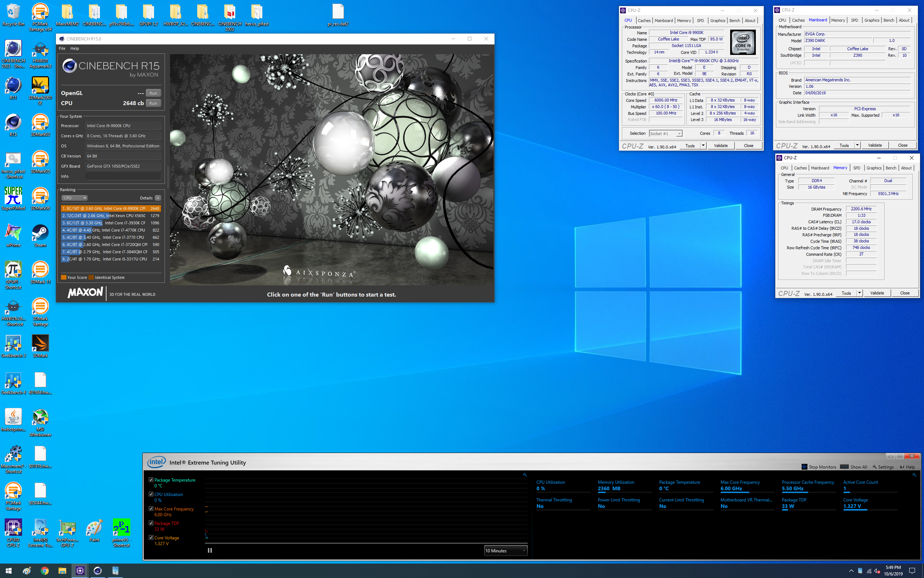Open the Cinebench Help menu
Screen dimensions: 924x578
[x=74, y=48]
